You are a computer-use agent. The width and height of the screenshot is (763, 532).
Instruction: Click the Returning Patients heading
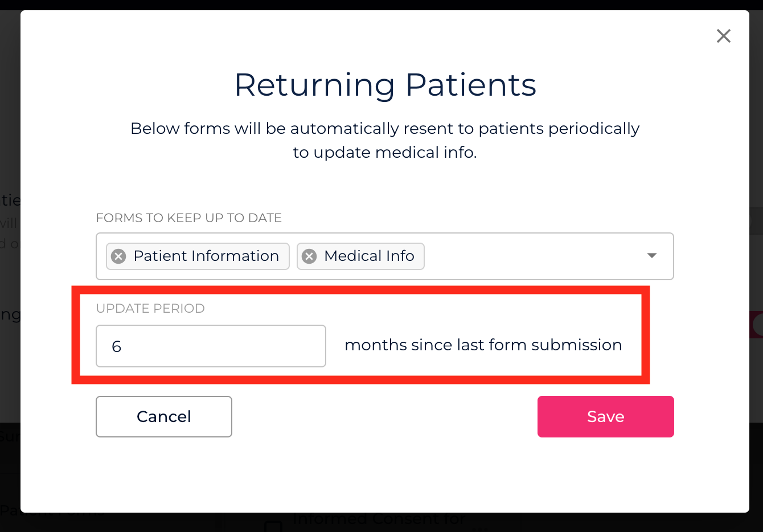385,85
